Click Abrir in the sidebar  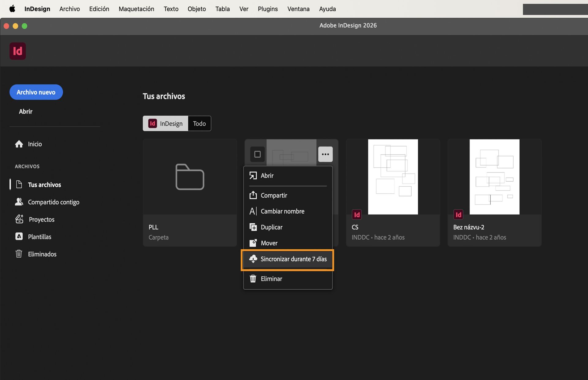[26, 111]
